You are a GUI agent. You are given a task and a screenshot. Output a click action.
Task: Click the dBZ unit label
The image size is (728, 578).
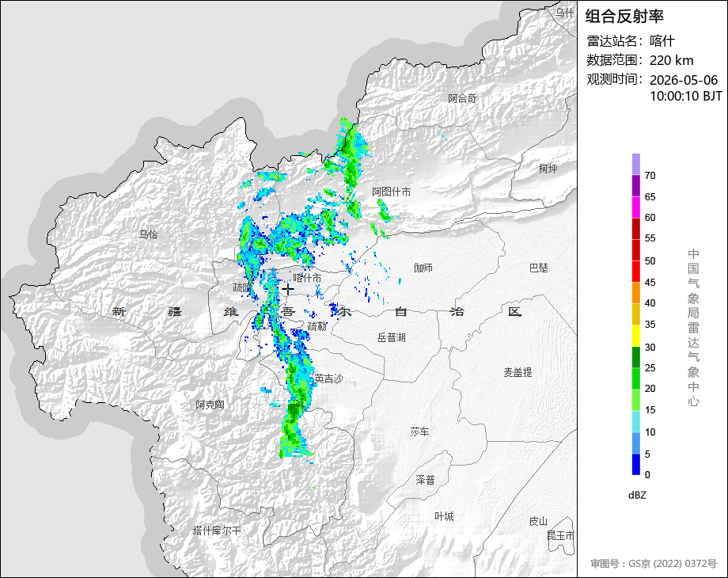(x=637, y=496)
